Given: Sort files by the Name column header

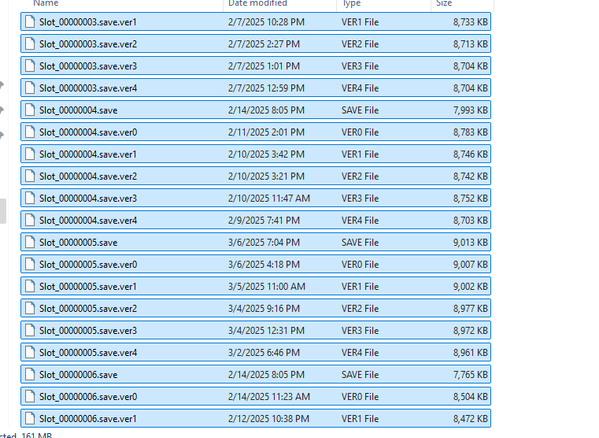Looking at the screenshot, I should pos(46,3).
